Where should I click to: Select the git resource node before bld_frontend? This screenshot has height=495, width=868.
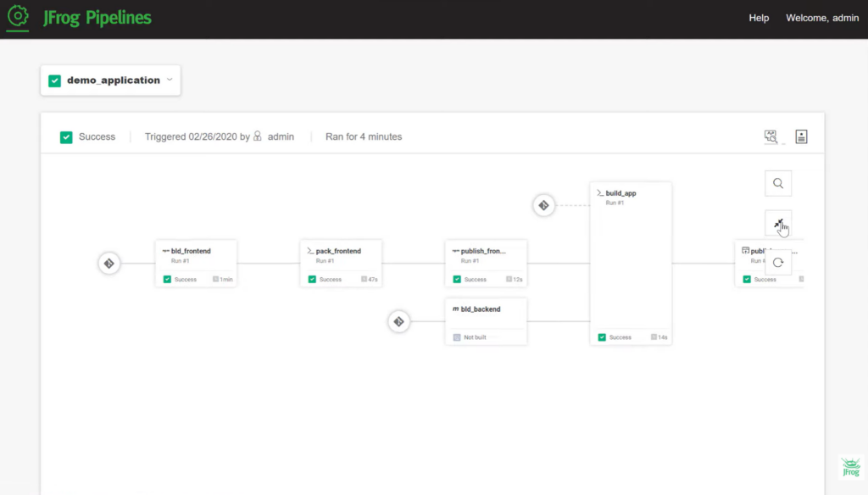tap(109, 264)
